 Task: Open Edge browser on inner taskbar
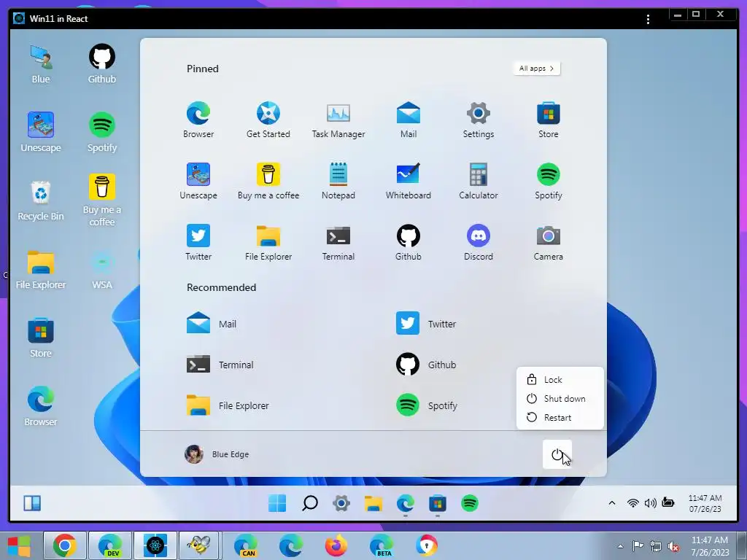pos(406,503)
